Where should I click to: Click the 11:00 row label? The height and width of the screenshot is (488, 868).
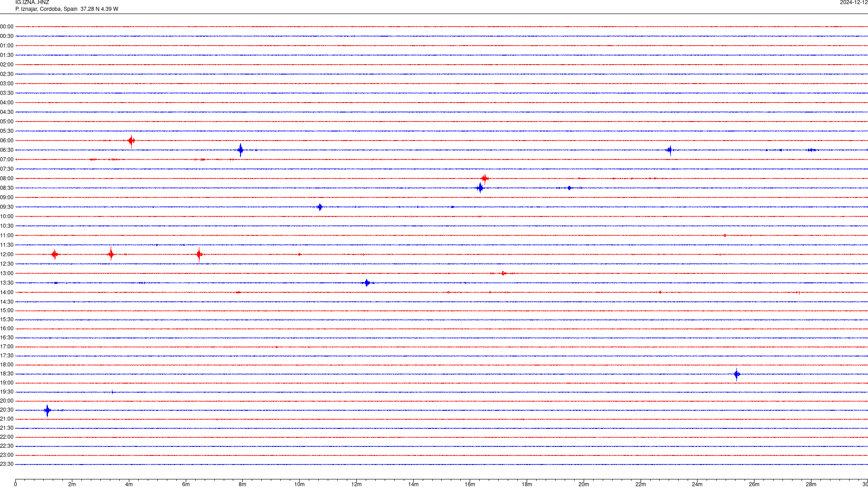pos(7,235)
